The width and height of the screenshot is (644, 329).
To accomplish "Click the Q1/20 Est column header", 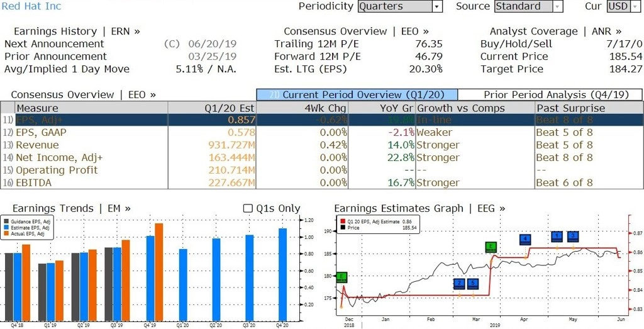I will pyautogui.click(x=212, y=108).
